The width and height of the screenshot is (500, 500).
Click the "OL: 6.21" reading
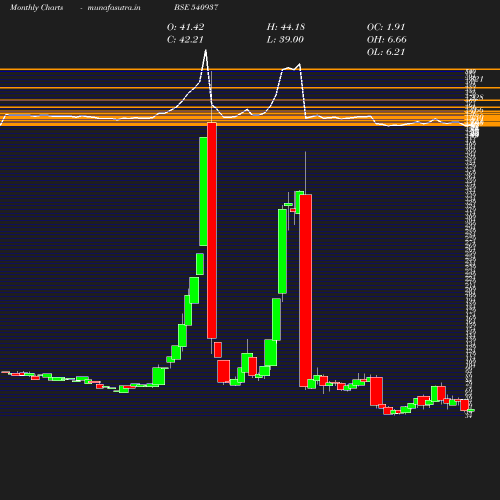386,52
